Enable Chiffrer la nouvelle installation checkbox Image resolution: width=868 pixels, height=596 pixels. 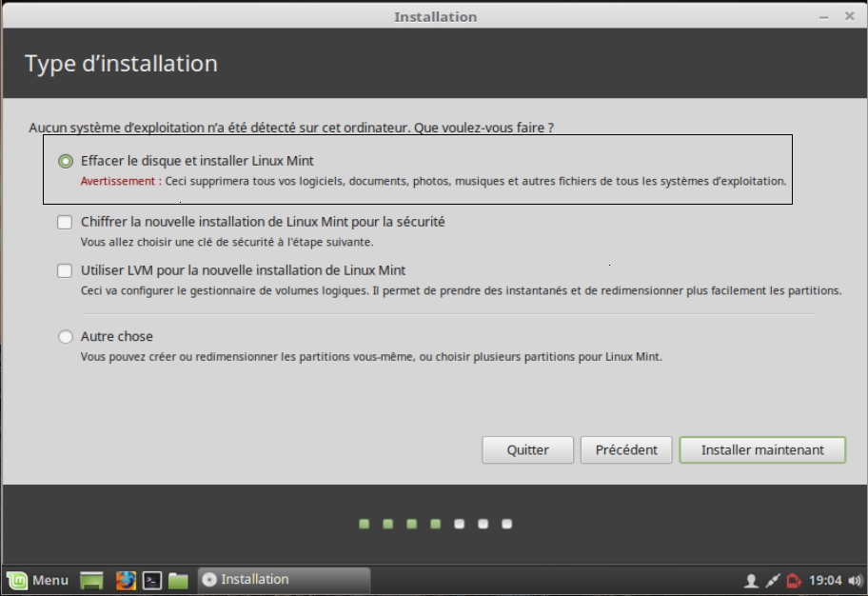pyautogui.click(x=65, y=222)
